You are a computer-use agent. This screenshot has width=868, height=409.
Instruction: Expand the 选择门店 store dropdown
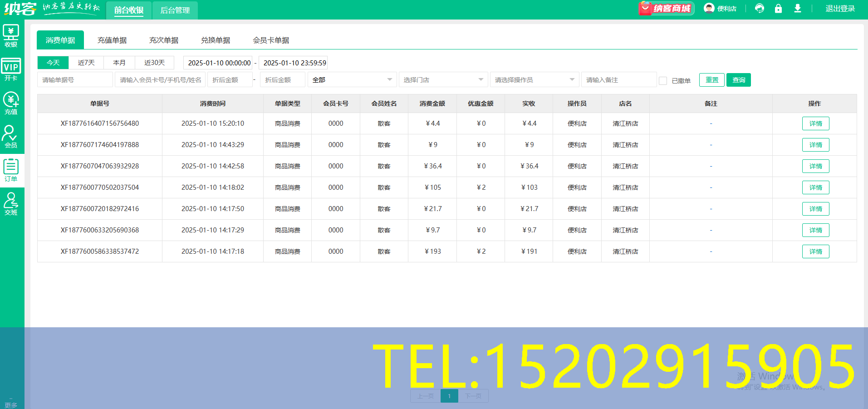point(443,79)
